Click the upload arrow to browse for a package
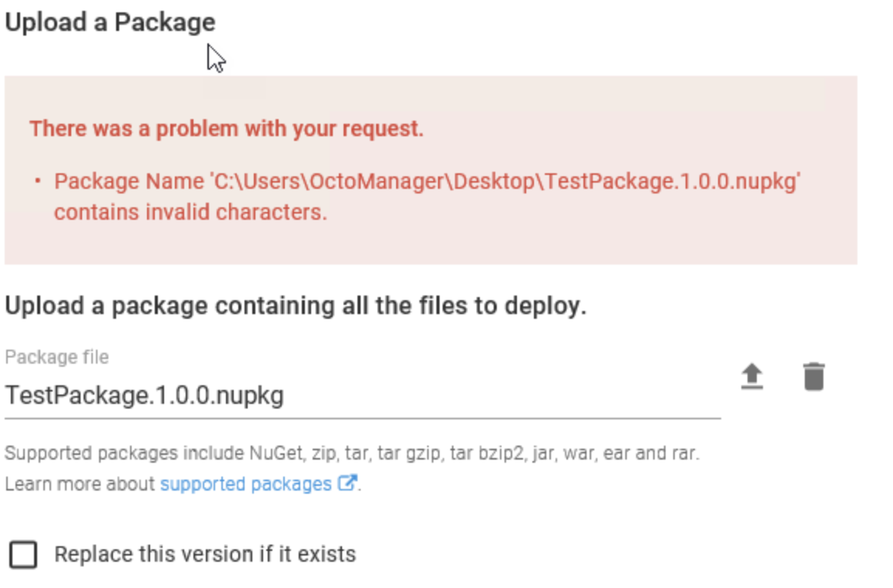 pyautogui.click(x=752, y=377)
